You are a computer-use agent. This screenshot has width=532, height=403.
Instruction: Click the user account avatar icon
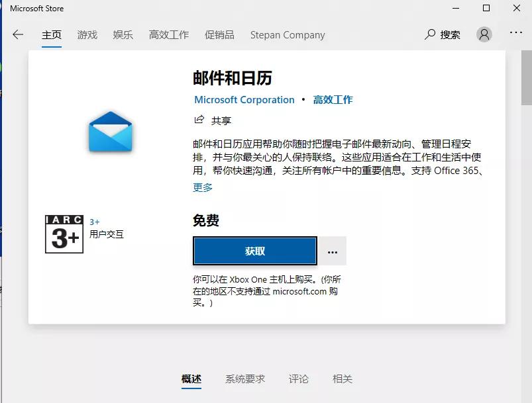(x=483, y=35)
